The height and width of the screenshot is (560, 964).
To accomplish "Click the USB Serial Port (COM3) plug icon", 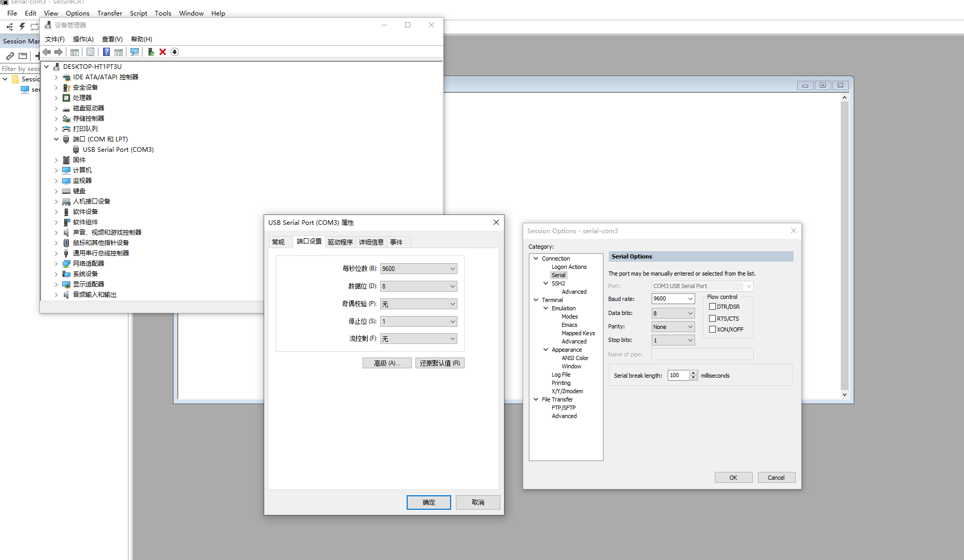I will tap(76, 150).
